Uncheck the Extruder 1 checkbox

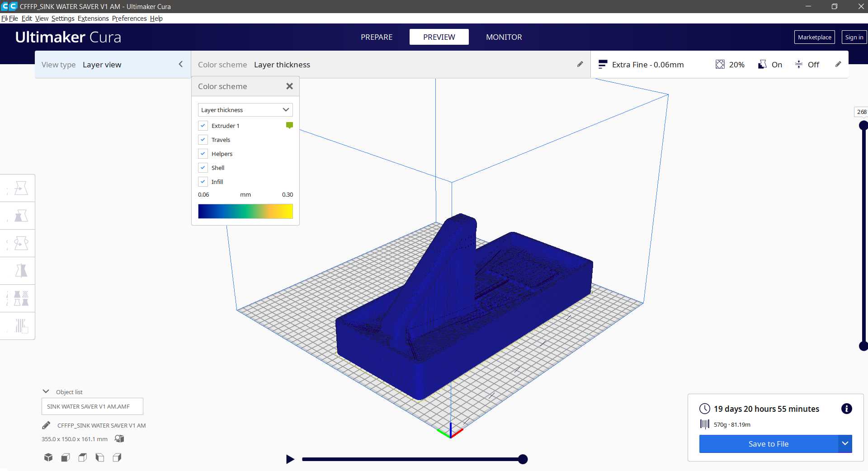(203, 126)
